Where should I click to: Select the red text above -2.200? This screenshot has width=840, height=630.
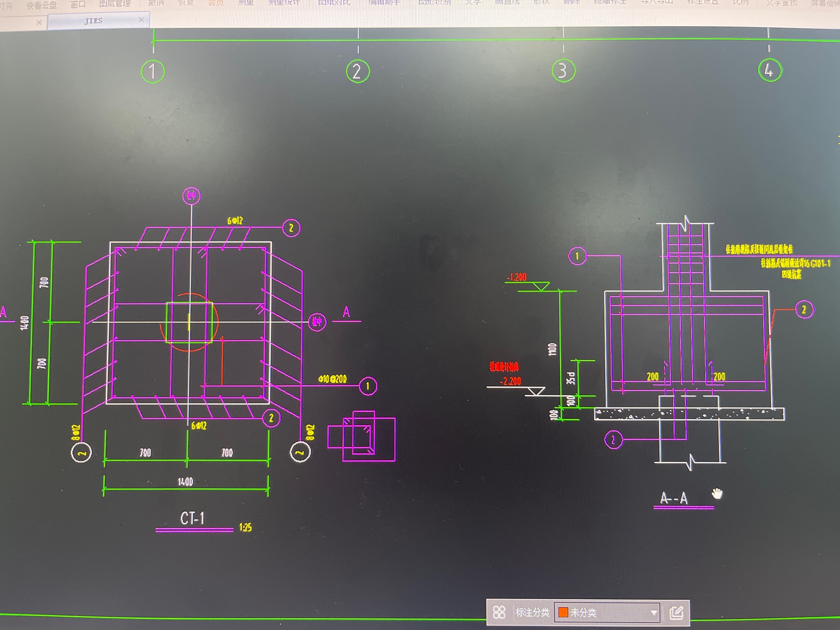click(x=504, y=366)
